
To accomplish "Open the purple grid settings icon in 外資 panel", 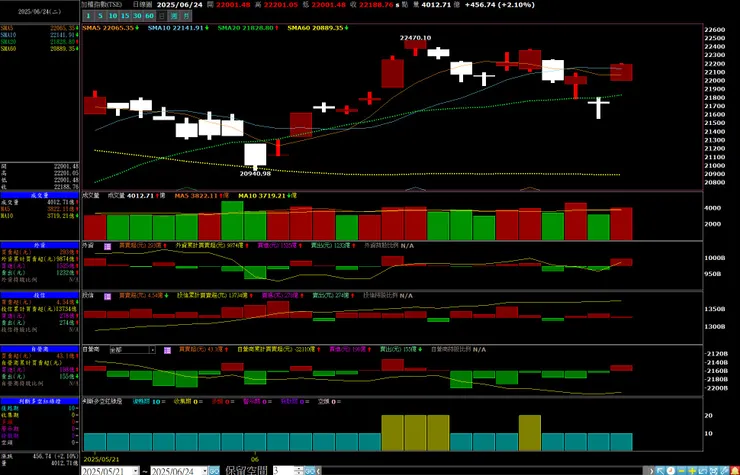I will pos(108,246).
